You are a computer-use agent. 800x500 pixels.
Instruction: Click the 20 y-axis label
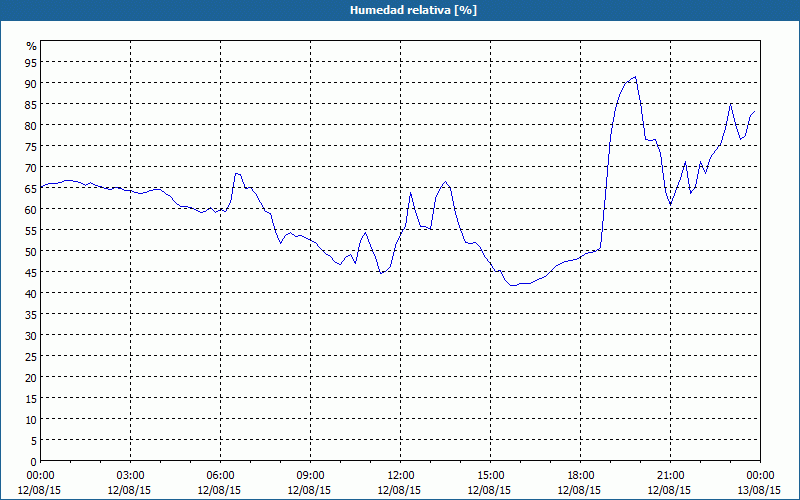click(x=31, y=377)
